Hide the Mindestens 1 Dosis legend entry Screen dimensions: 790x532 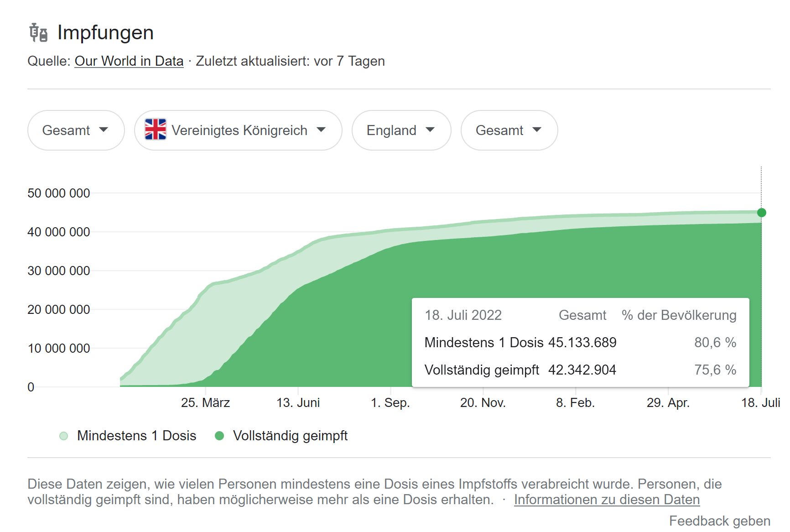click(x=137, y=436)
